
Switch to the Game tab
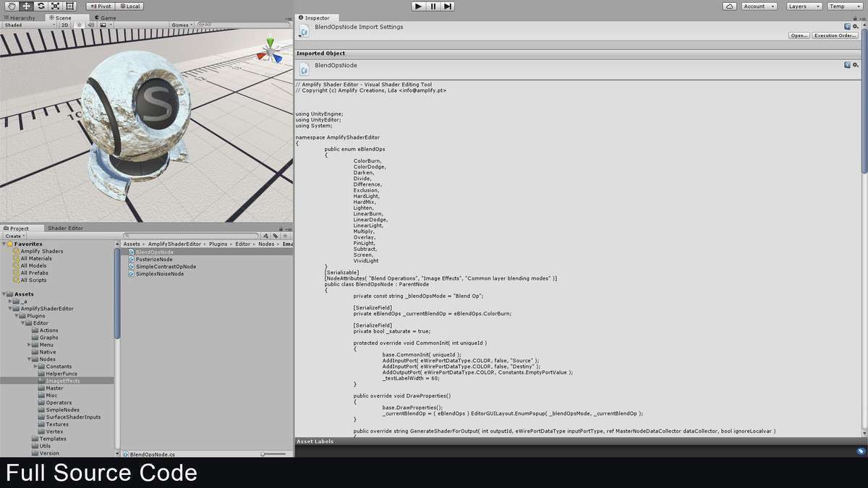pos(105,17)
